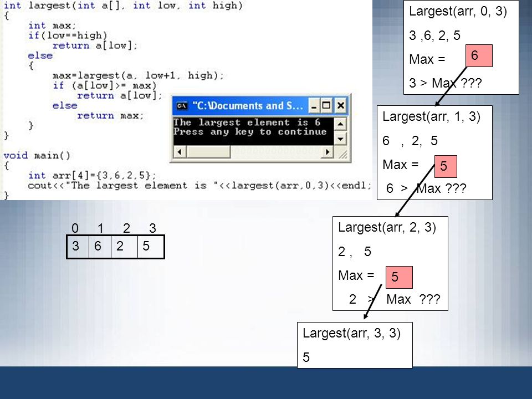Click the code line "if (a[low]>= max)"
Viewport: 532px width, 399px height.
tap(105, 85)
